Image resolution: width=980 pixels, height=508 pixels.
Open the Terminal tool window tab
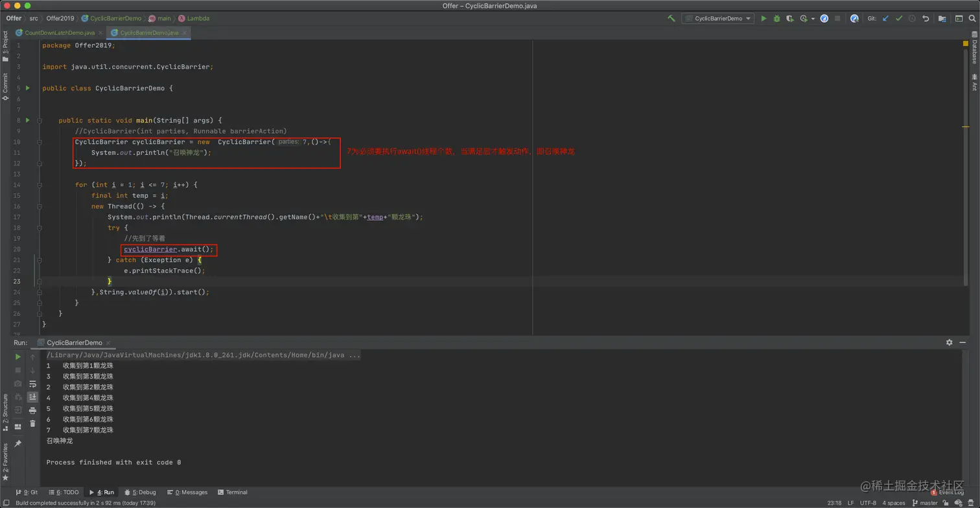(x=233, y=492)
